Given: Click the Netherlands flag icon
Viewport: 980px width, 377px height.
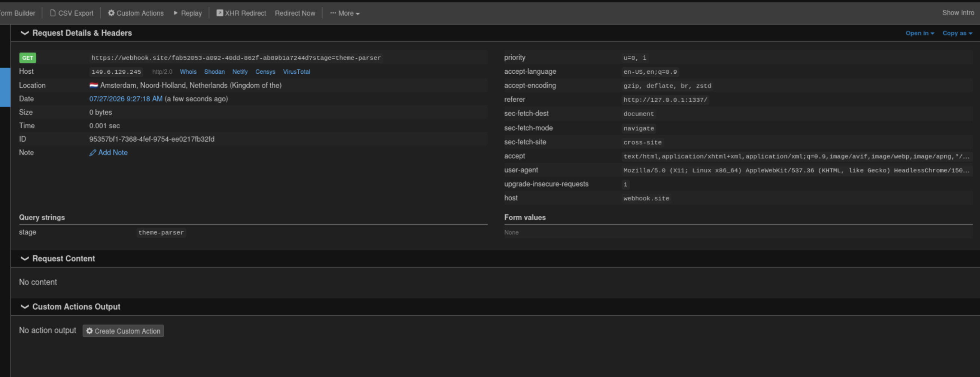Looking at the screenshot, I should [x=94, y=85].
